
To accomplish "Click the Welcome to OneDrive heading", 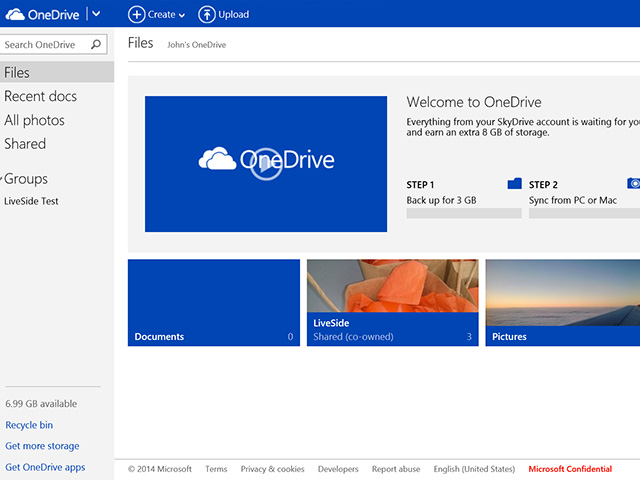I will tap(474, 102).
